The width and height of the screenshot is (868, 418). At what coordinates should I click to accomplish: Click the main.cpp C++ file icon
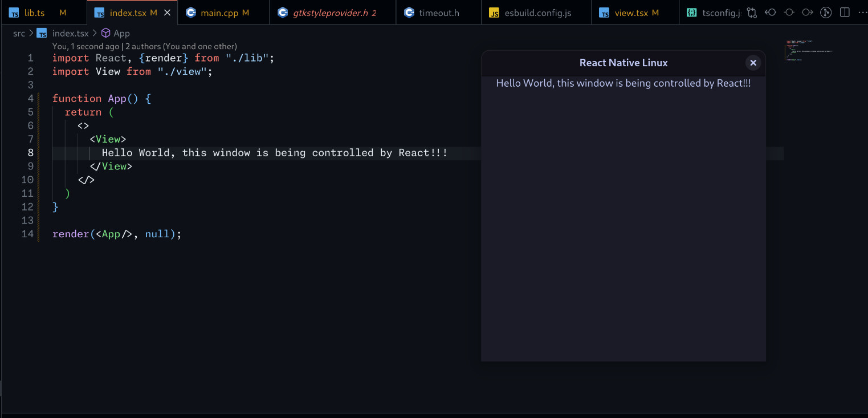point(191,13)
